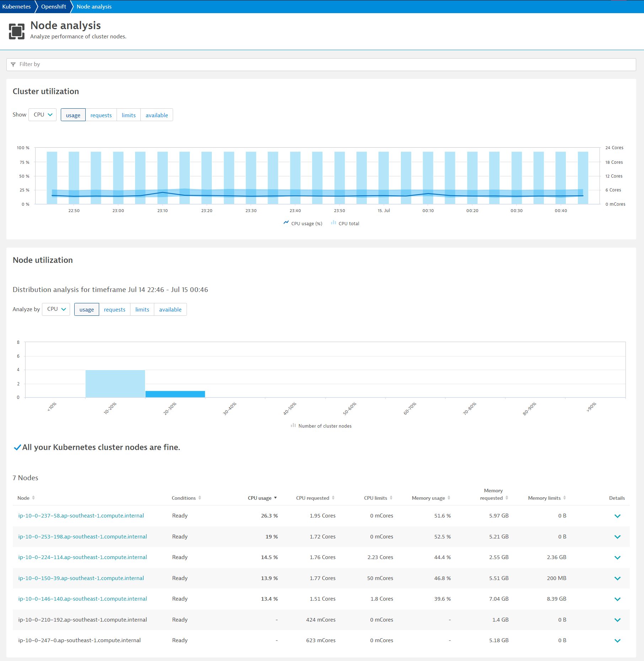Screen dimensions: 644x661
Task: Select usage in Node utilization
Action: point(87,309)
